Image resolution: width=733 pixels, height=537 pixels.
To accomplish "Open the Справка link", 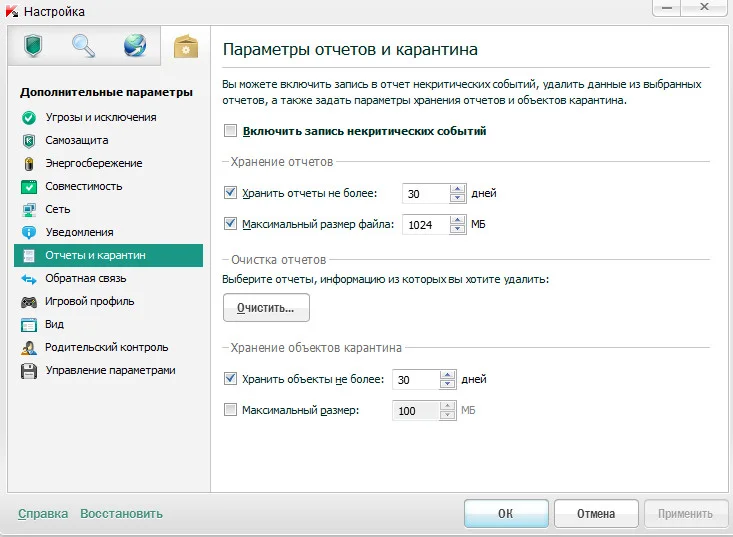I will coord(43,513).
